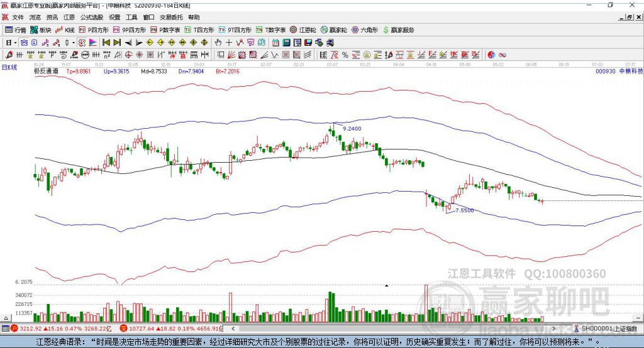The width and height of the screenshot is (644, 348).
Task: Select the hand pan tool
Action: coord(218,42)
